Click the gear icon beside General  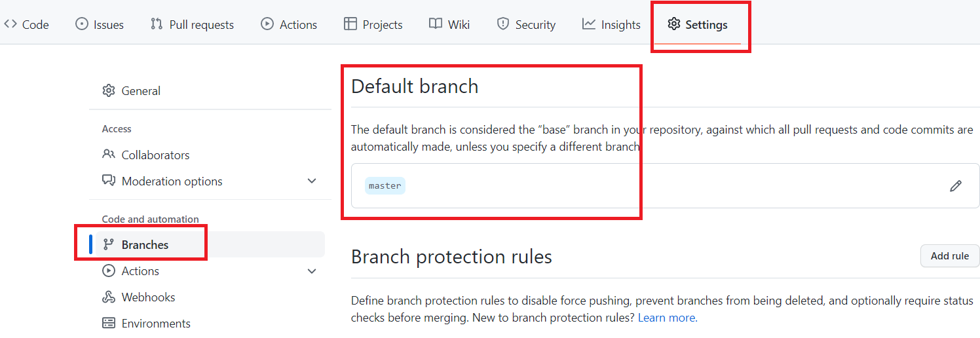pyautogui.click(x=109, y=91)
